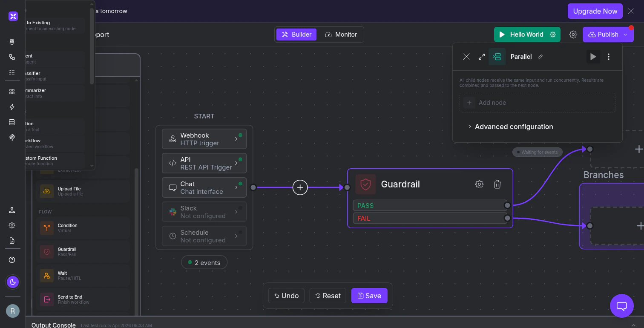644x328 pixels.
Task: Click the integrations lightning icon in sidebar
Action: coord(12,107)
